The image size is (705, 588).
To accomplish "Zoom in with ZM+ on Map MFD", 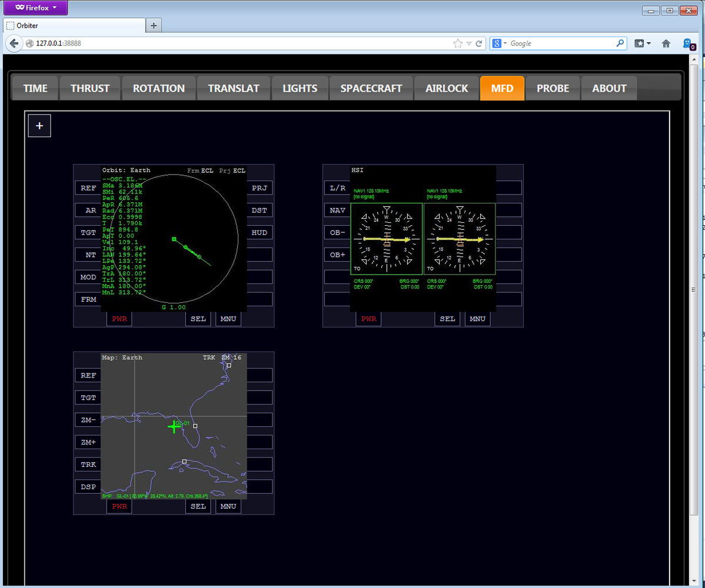I will pos(88,442).
